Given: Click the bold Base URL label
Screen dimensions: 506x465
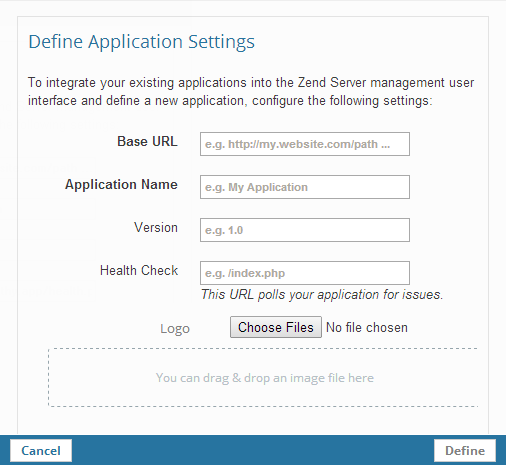Looking at the screenshot, I should [x=147, y=141].
